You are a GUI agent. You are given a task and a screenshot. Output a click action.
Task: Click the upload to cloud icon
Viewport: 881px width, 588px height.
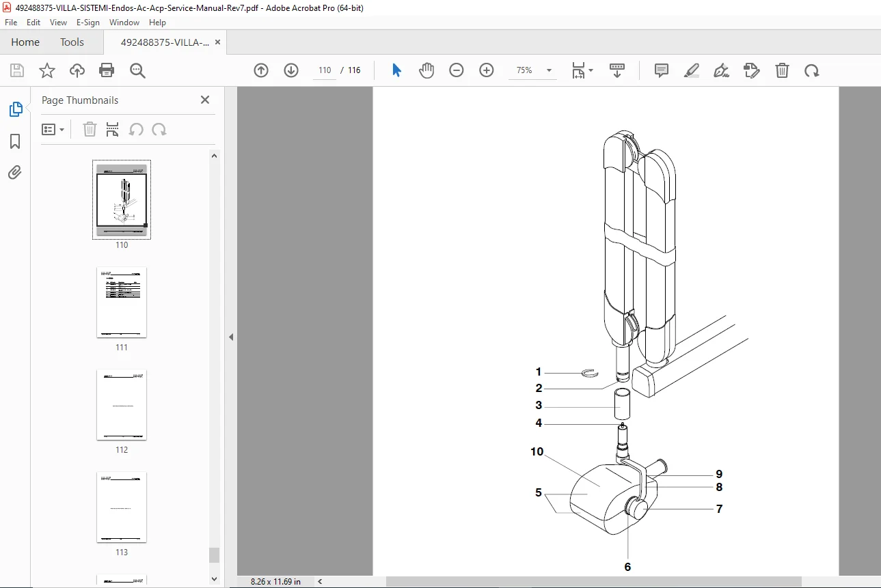77,70
